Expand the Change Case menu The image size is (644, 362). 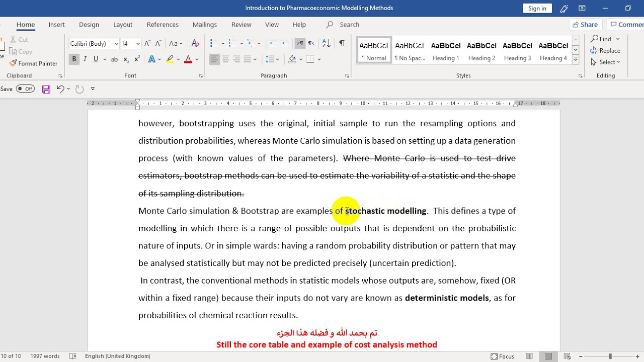click(x=176, y=44)
